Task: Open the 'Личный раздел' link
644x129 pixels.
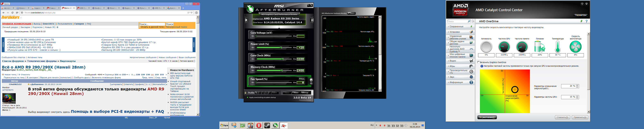Action: [10, 27]
